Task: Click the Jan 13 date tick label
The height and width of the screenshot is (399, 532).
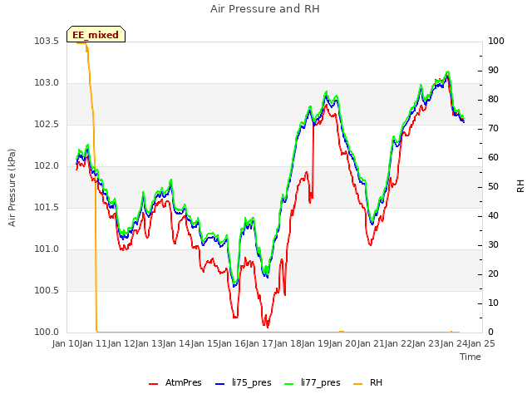Action: pyautogui.click(x=149, y=343)
